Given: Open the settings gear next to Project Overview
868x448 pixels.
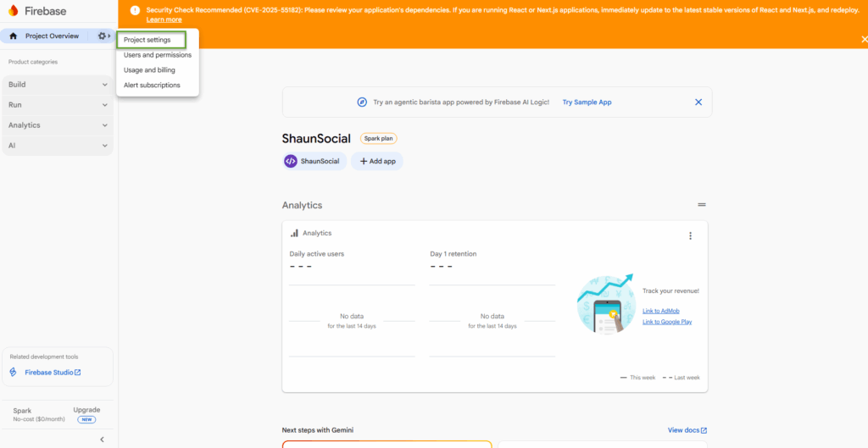Looking at the screenshot, I should [x=103, y=36].
